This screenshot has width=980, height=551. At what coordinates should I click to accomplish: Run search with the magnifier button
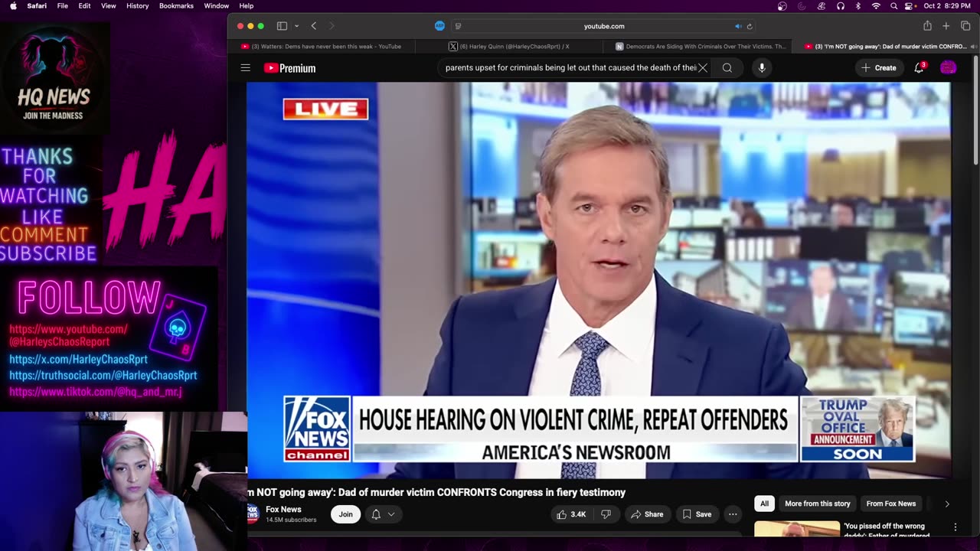pyautogui.click(x=727, y=68)
